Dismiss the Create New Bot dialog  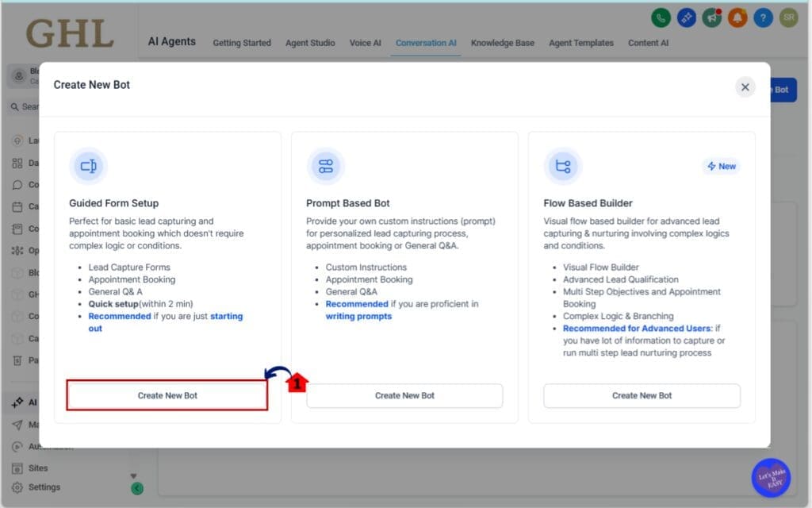[745, 87]
